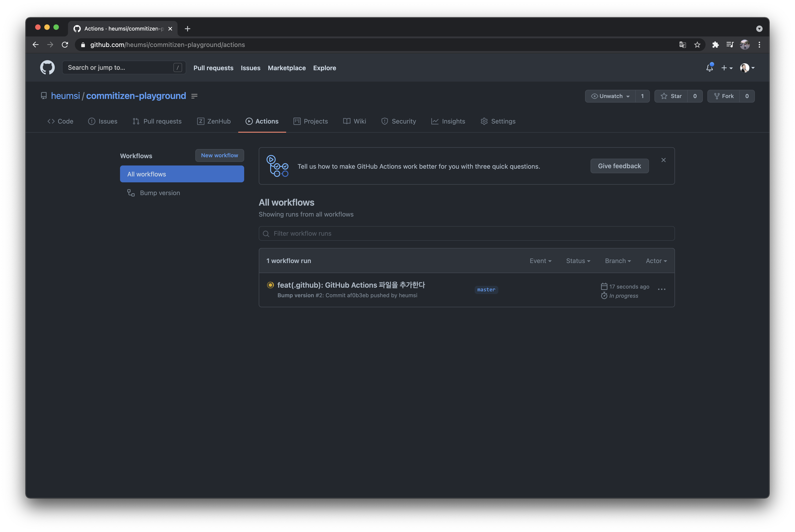Viewport: 795px width, 532px height.
Task: Click the Google Translate icon in the address bar
Action: click(x=682, y=45)
